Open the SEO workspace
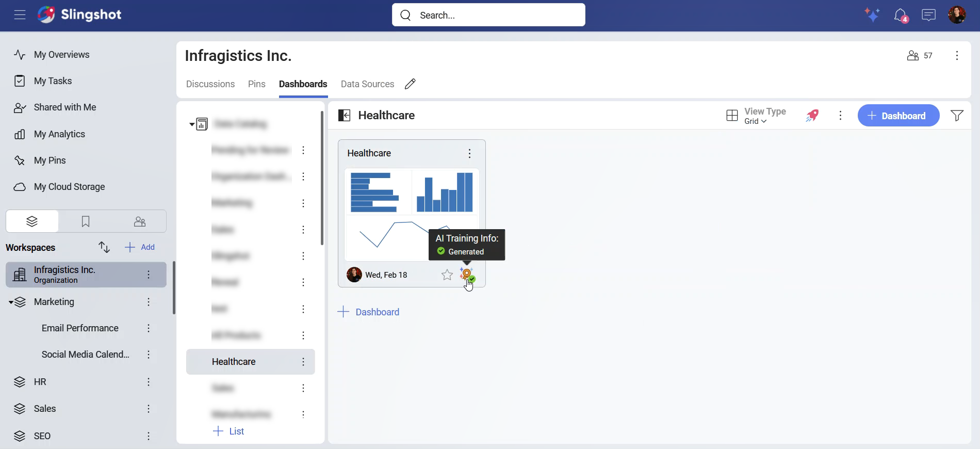980x449 pixels. pos(42,436)
